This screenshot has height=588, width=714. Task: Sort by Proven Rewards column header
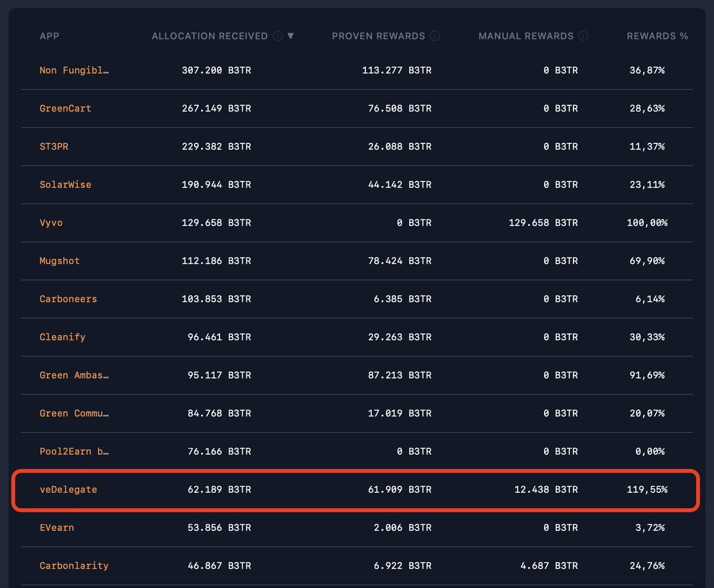tap(378, 36)
